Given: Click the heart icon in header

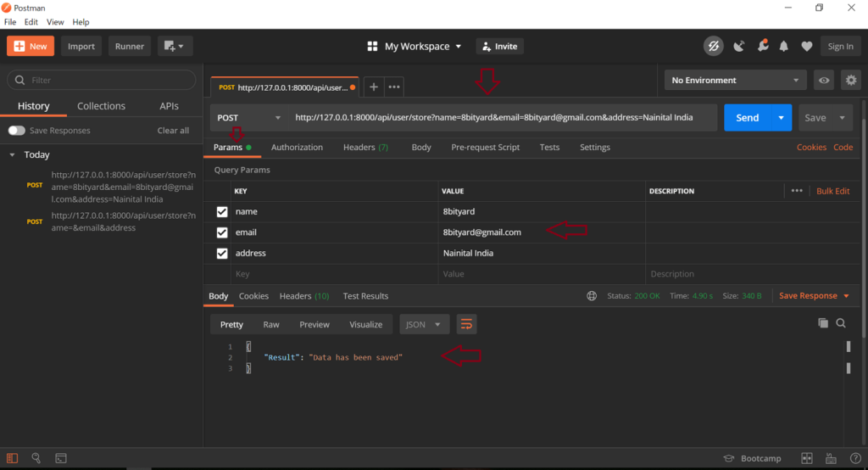Looking at the screenshot, I should click(x=806, y=47).
